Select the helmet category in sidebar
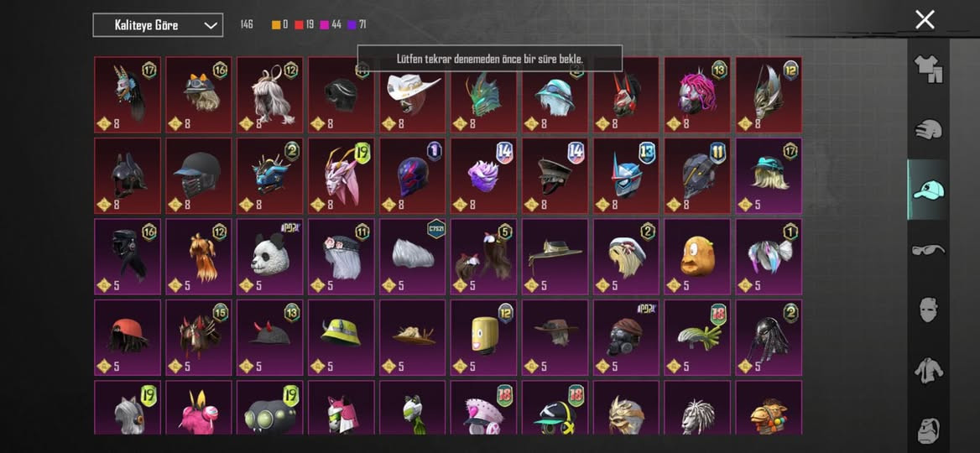 point(928,129)
